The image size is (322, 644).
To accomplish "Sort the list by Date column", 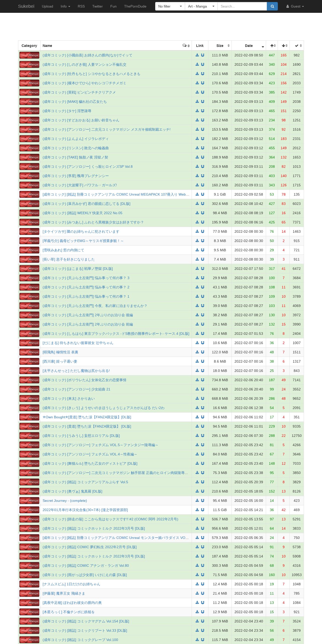I will (249, 46).
